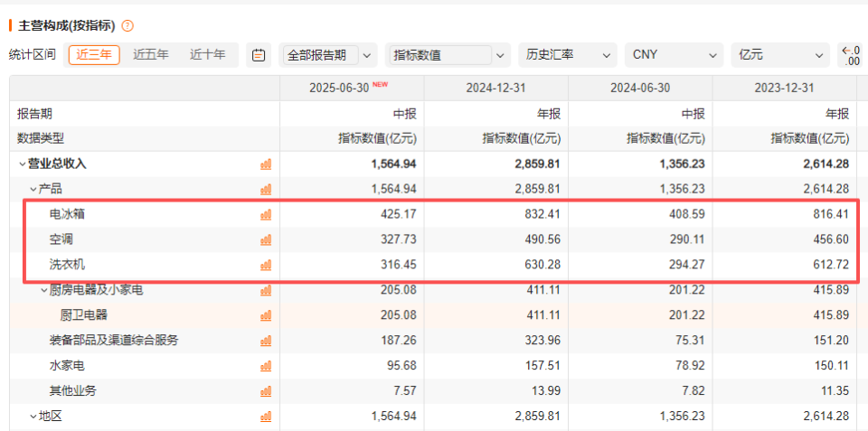Open the 历史汇率 dropdown
This screenshot has width=868, height=431.
tap(568, 55)
